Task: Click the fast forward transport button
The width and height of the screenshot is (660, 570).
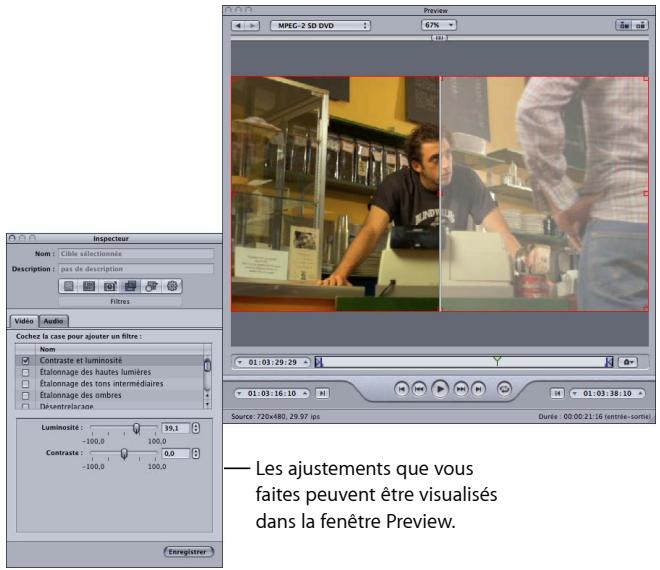Action: pyautogui.click(x=461, y=389)
